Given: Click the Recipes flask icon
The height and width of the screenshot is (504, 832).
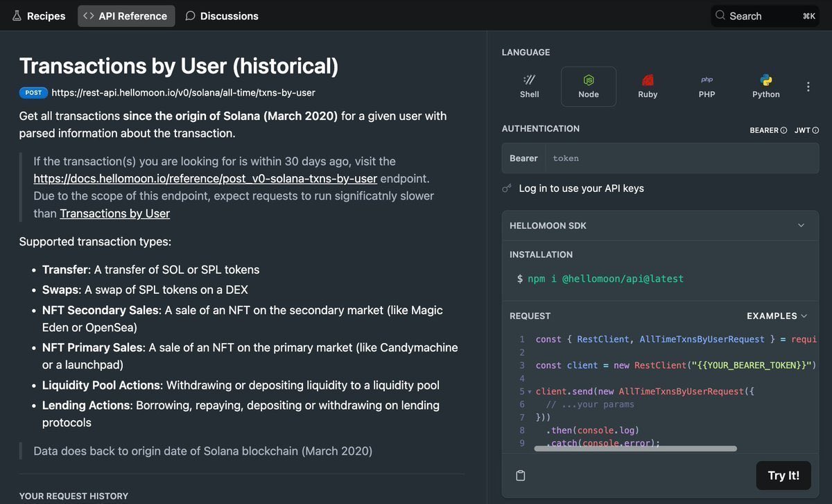Looking at the screenshot, I should coord(17,16).
